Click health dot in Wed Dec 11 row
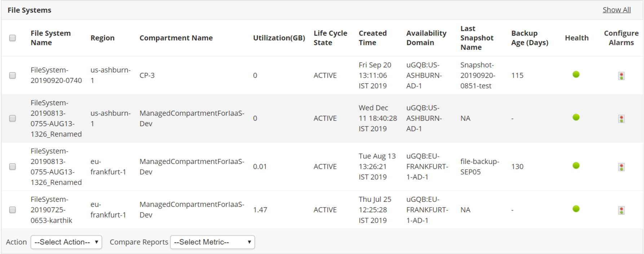The height and width of the screenshot is (254, 644). (x=576, y=117)
